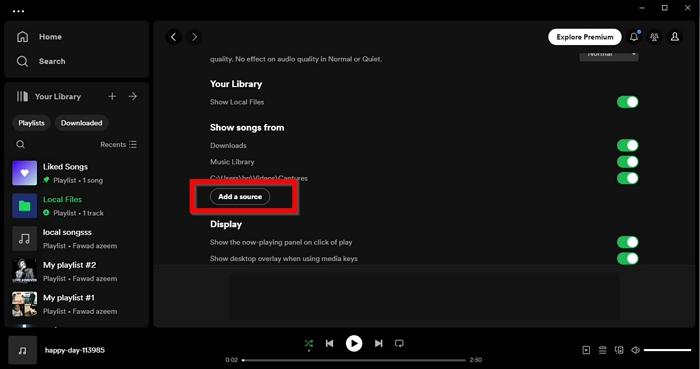Image resolution: width=700 pixels, height=369 pixels.
Task: Click the Liked Songs heart icon
Action: (x=25, y=173)
